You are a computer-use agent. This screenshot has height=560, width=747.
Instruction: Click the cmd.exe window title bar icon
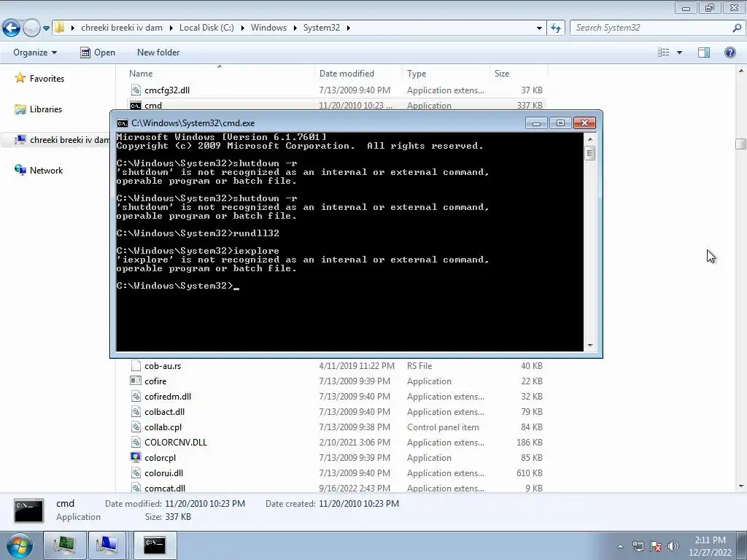pyautogui.click(x=123, y=123)
